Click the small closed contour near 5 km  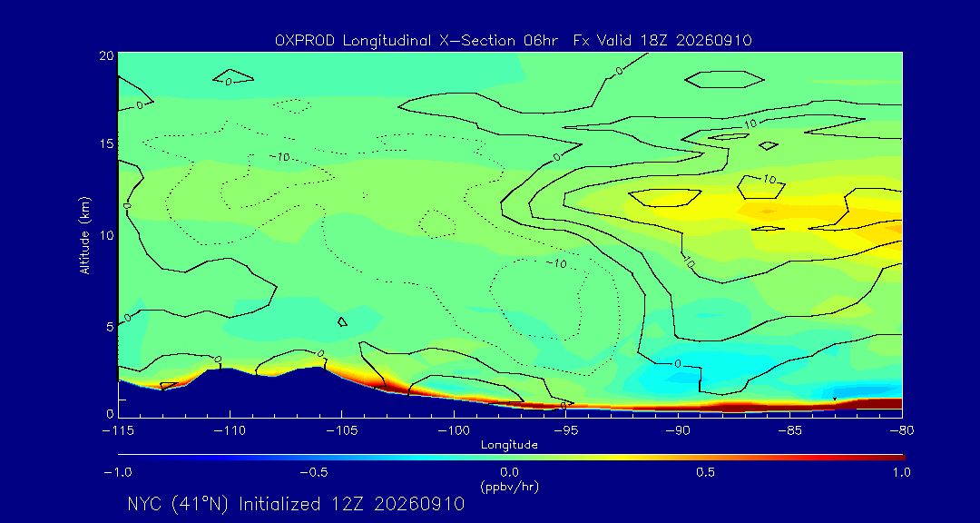[x=342, y=321]
